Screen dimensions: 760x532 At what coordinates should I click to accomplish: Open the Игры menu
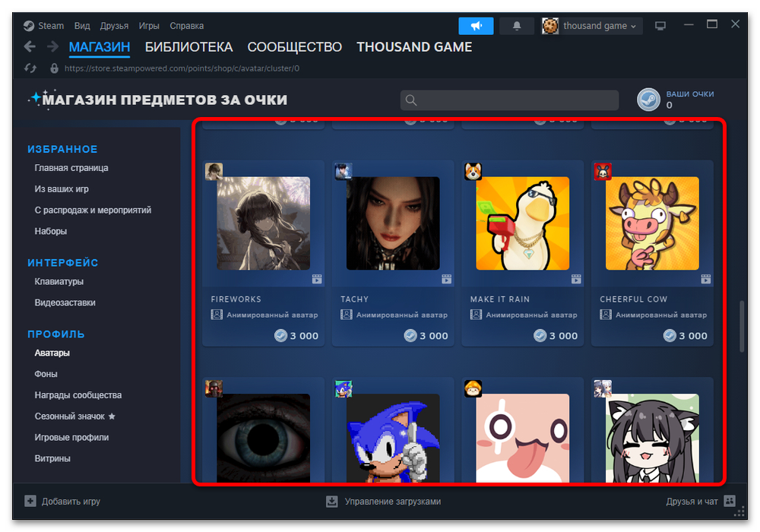[149, 26]
